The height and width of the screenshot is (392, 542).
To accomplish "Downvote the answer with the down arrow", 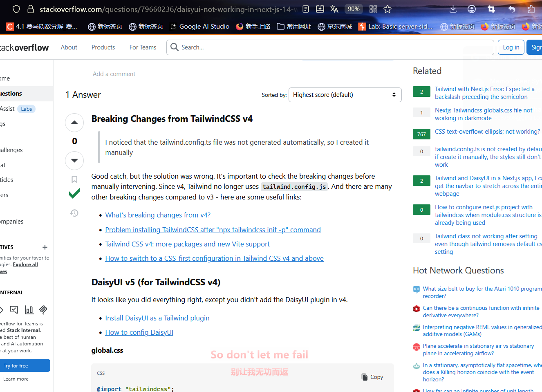I will [x=74, y=161].
